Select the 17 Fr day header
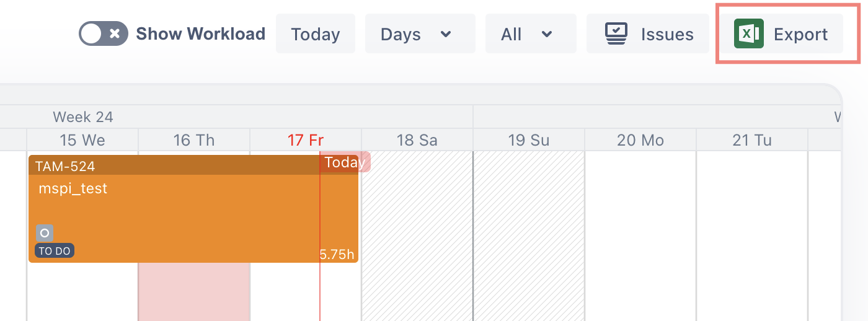This screenshot has height=321, width=868. [x=306, y=140]
